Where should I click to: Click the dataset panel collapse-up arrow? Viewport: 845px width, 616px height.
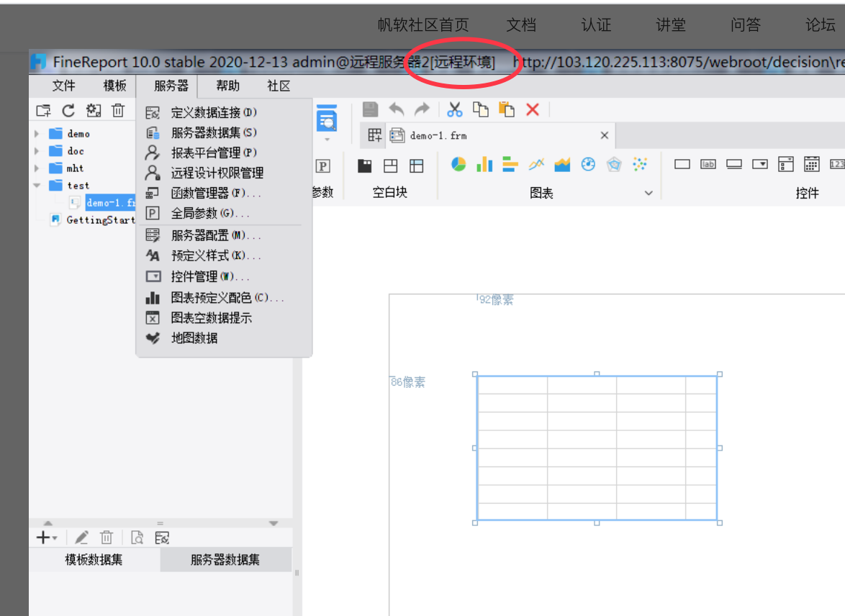(48, 522)
